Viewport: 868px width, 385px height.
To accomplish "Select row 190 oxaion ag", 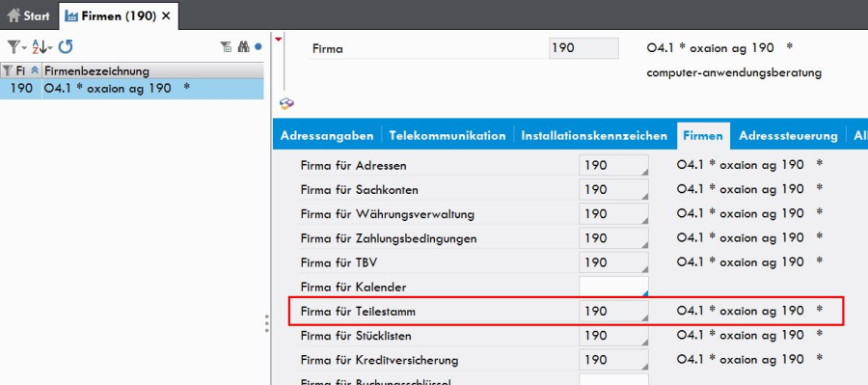I will pos(132,89).
